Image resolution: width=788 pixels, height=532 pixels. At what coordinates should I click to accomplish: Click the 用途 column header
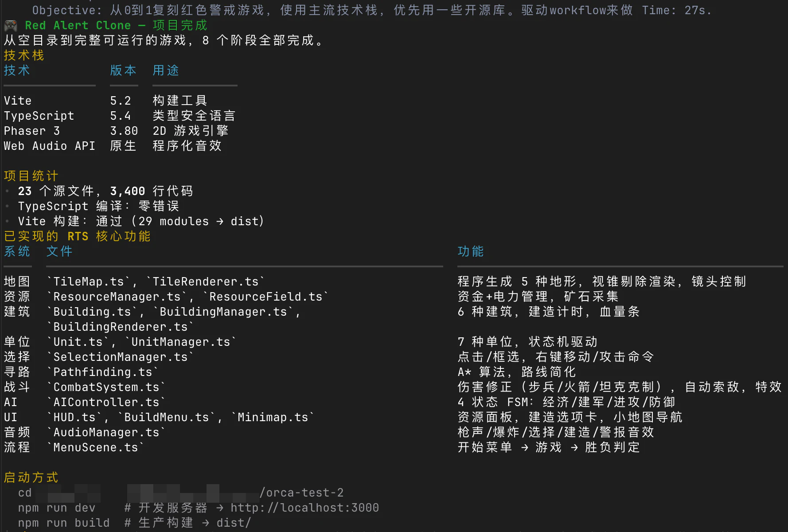click(x=166, y=70)
